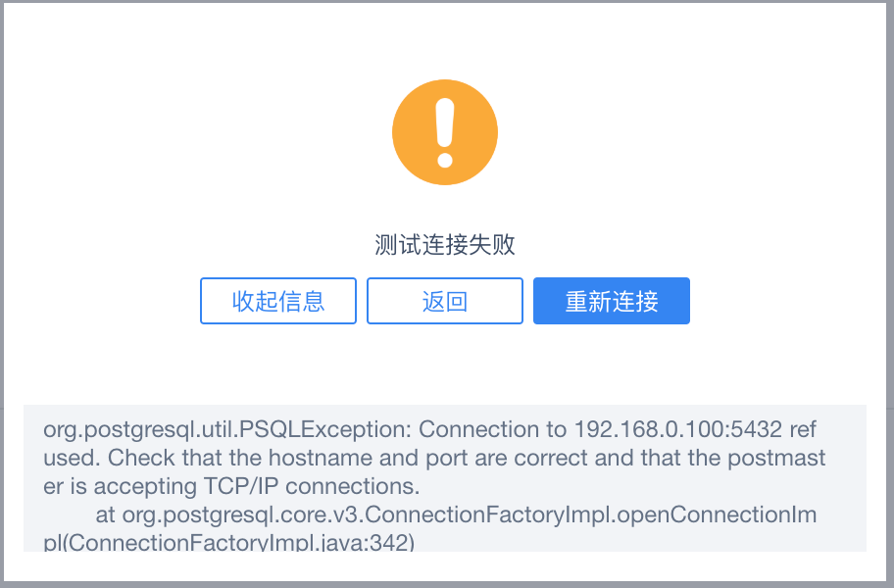The height and width of the screenshot is (588, 894).
Task: Select the 测试连接失败 heading text
Action: [445, 245]
